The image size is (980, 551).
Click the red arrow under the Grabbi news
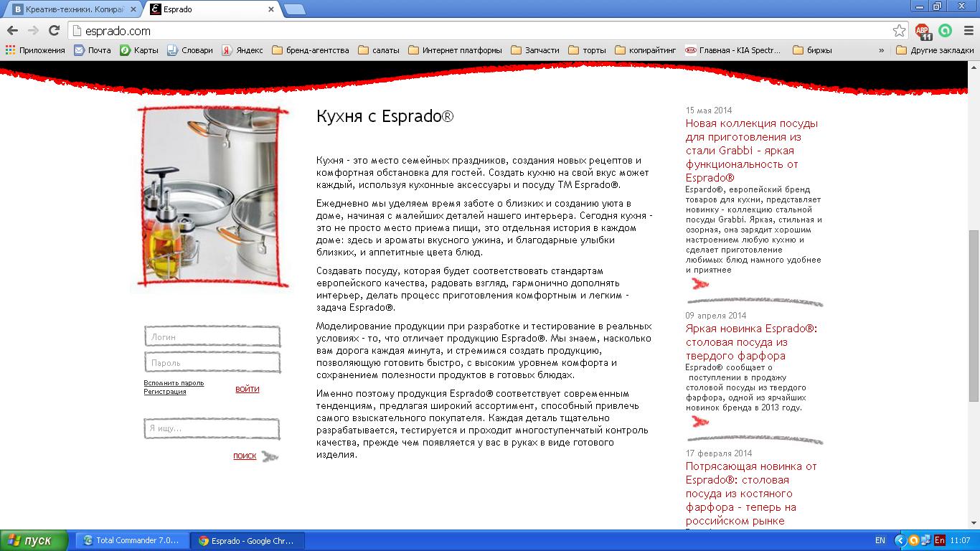point(699,284)
